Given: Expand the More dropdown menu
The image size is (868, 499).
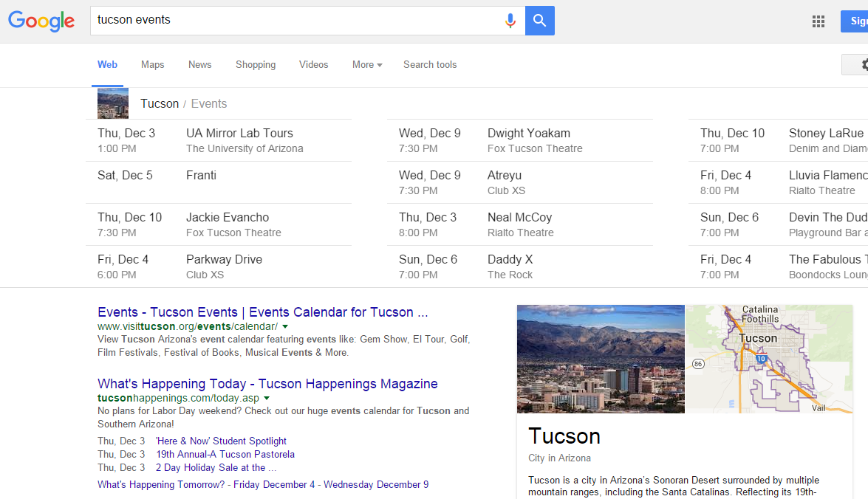Looking at the screenshot, I should (367, 65).
